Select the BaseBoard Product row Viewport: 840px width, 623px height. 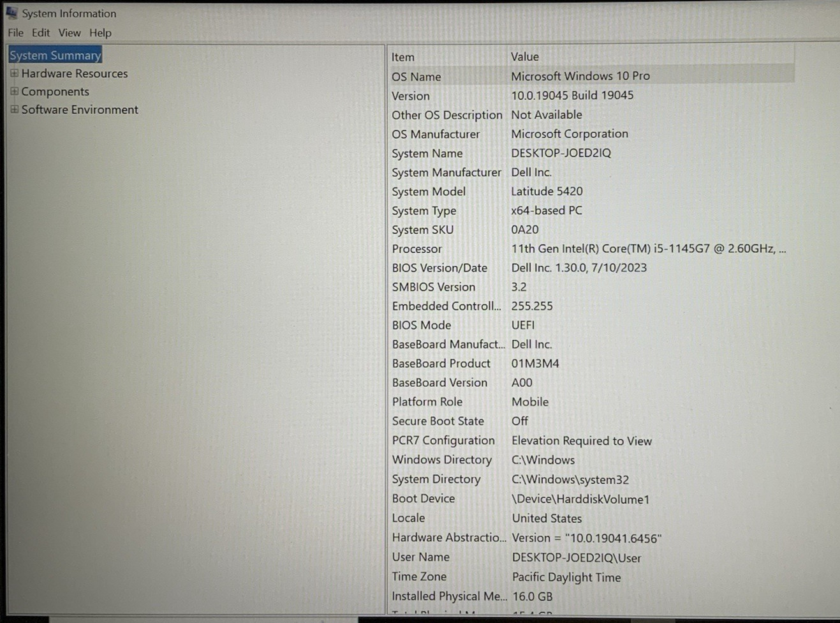pos(591,364)
